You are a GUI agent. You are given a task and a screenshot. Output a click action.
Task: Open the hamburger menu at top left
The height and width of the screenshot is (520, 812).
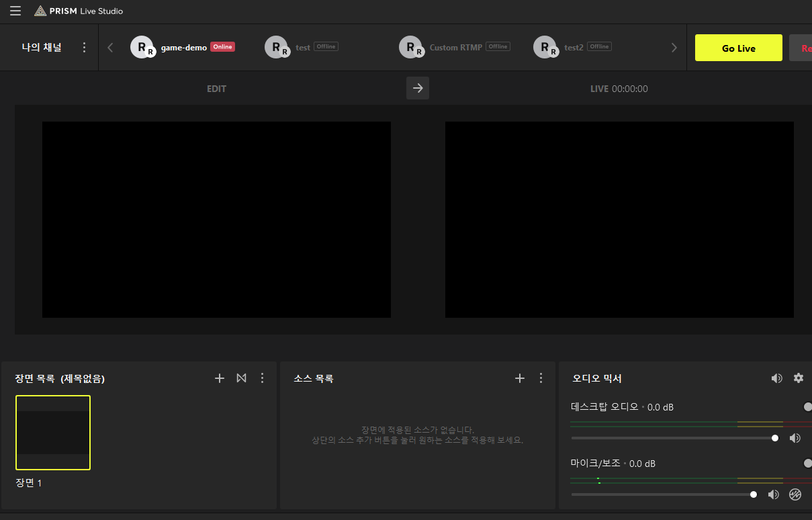[x=15, y=10]
